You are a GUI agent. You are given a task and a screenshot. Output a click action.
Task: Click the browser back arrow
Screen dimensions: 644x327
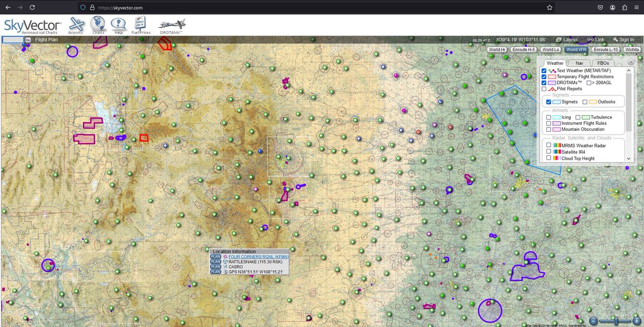[x=8, y=8]
